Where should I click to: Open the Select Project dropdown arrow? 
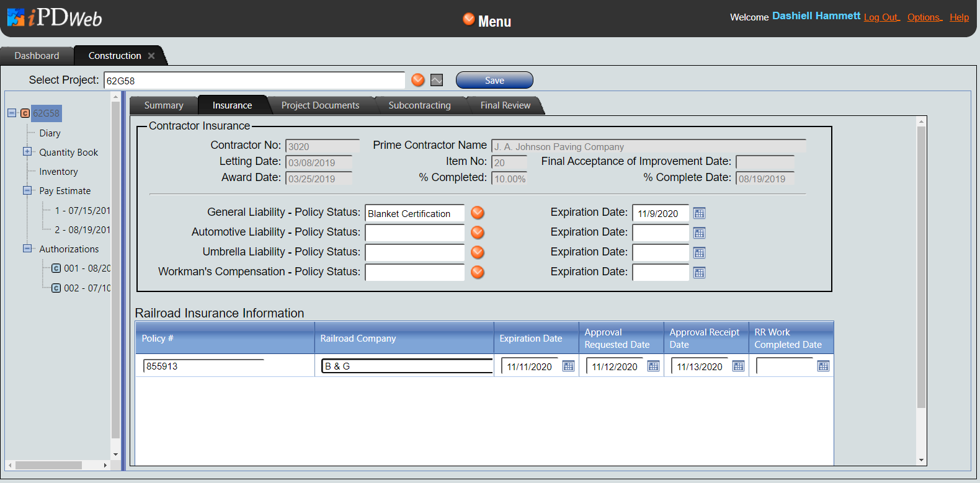click(418, 80)
